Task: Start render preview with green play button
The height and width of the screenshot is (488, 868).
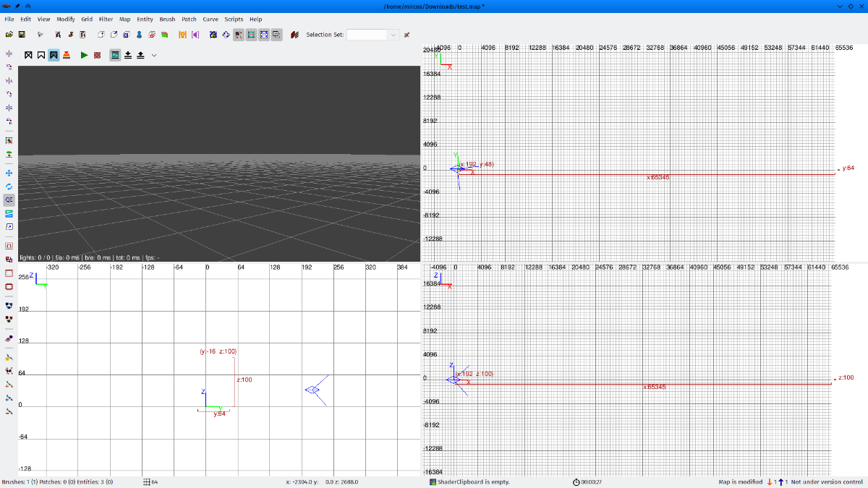Action: click(x=84, y=55)
